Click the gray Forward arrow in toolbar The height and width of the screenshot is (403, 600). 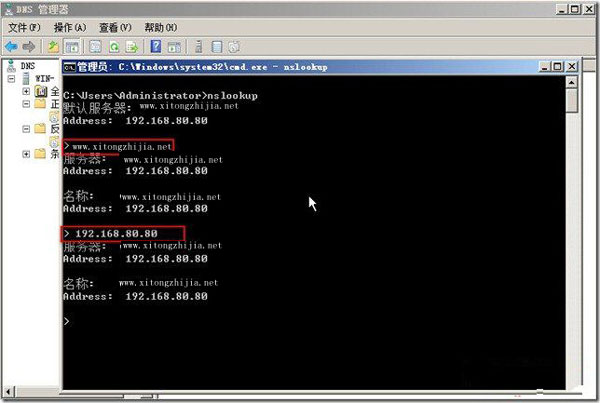coord(29,47)
